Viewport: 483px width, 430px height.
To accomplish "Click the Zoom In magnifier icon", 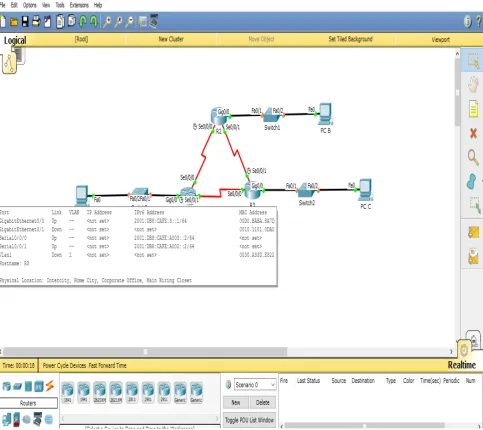I will click(x=107, y=22).
